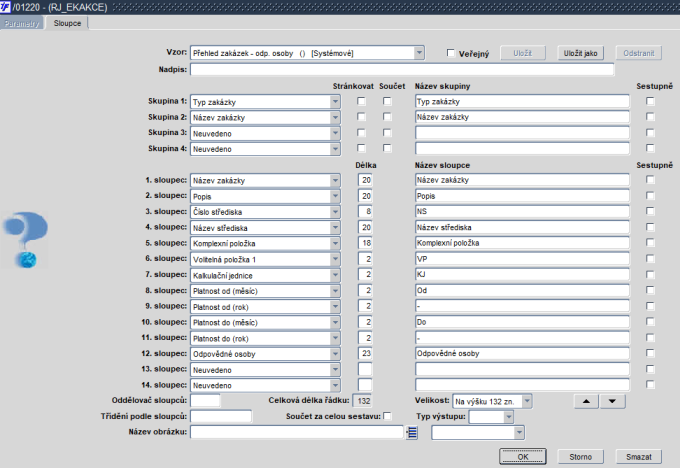Enable Stránkovat for Skupina 2
This screenshot has width=680, height=468.
pos(361,117)
